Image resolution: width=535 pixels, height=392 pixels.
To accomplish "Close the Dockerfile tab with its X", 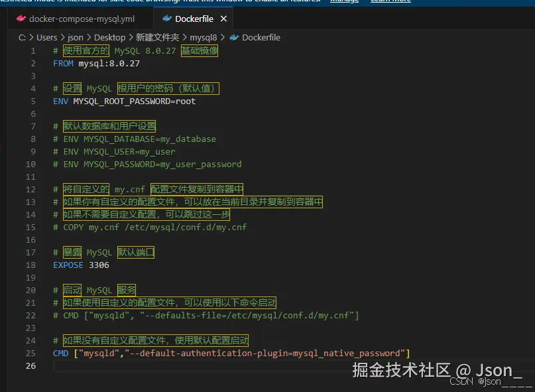I will (223, 19).
